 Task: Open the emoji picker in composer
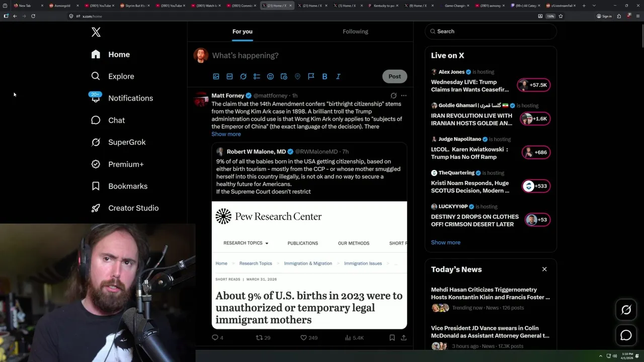(270, 76)
